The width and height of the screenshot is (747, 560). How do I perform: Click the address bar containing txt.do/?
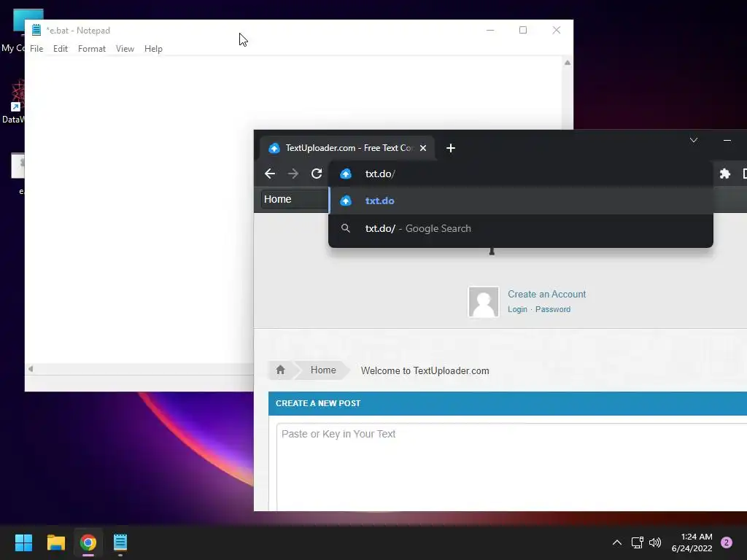pos(521,174)
